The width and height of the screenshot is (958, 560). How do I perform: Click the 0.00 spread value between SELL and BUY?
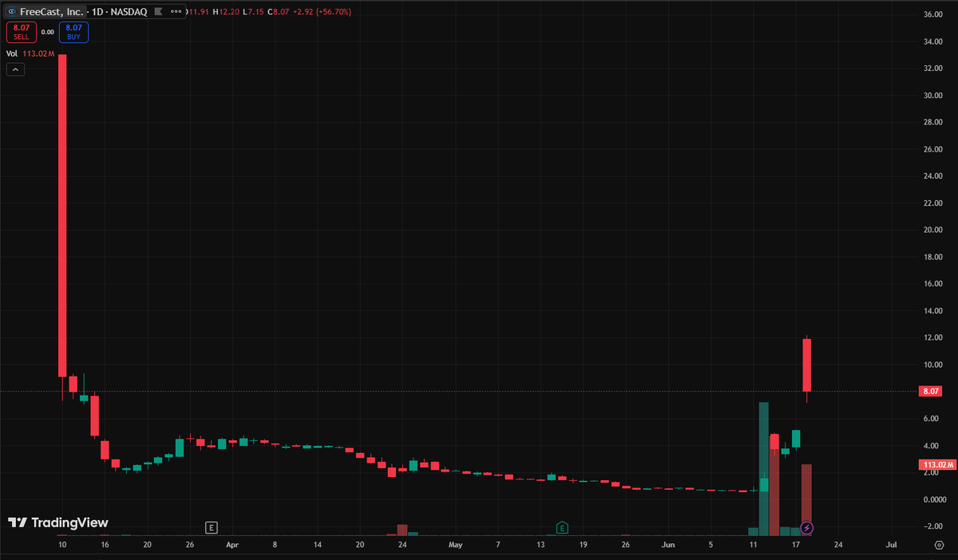pyautogui.click(x=48, y=32)
